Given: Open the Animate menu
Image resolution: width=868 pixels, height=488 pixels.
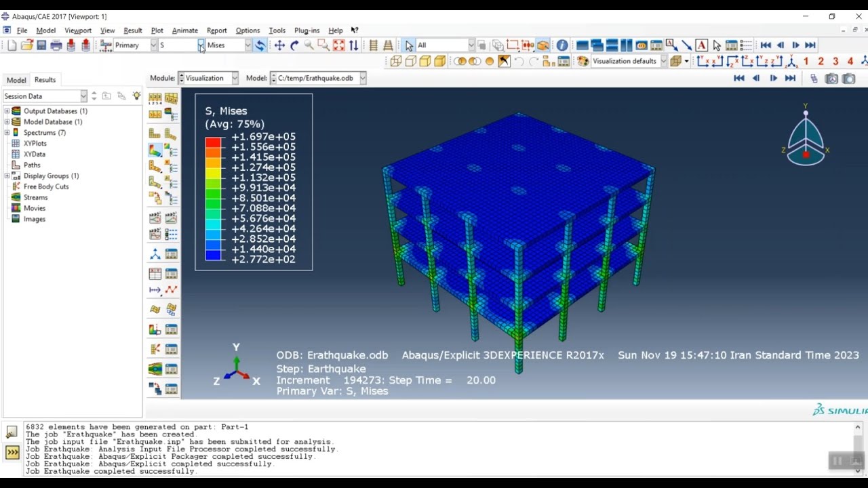Looking at the screenshot, I should coord(184,30).
